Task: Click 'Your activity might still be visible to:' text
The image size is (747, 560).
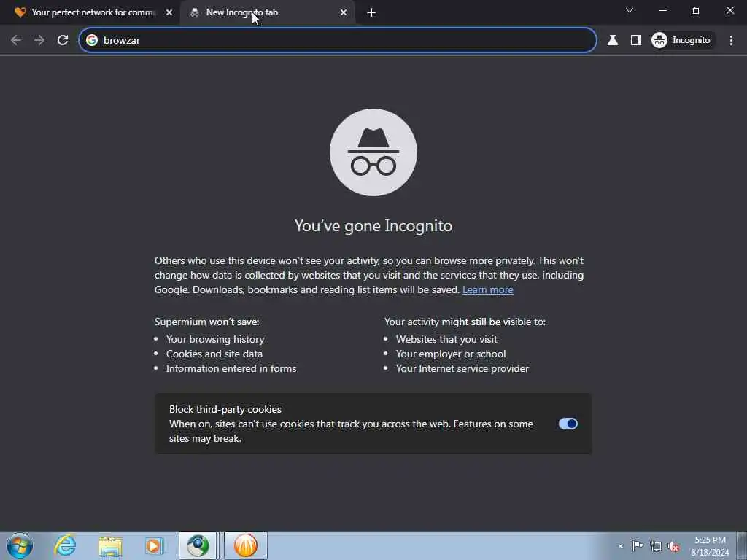Action: 465,322
